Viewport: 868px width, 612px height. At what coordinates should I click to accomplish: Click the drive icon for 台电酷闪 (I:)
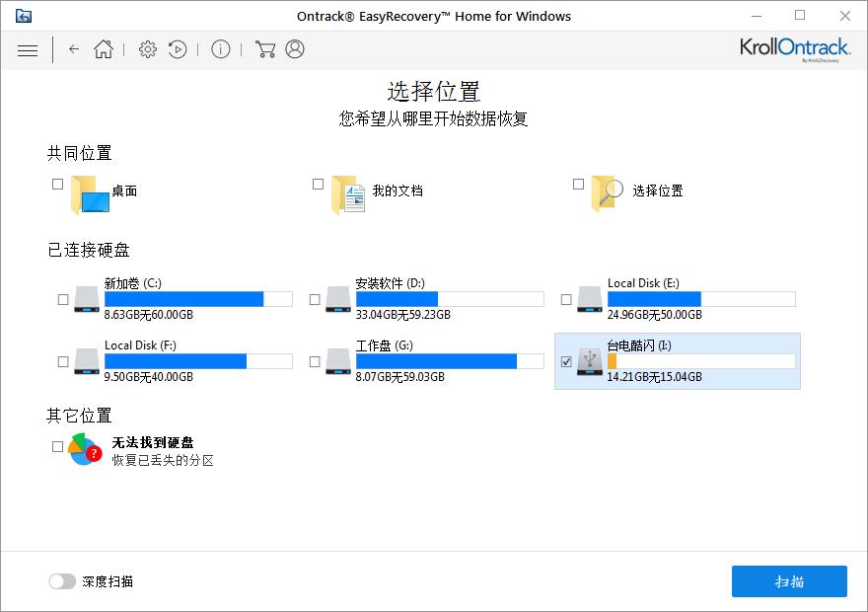click(589, 363)
